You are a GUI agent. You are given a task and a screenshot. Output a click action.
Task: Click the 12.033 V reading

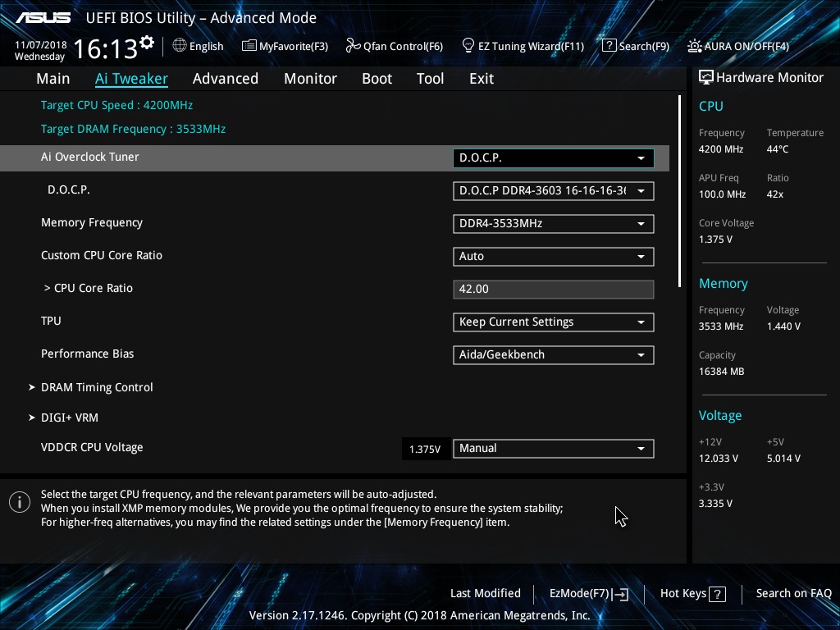[x=719, y=459]
